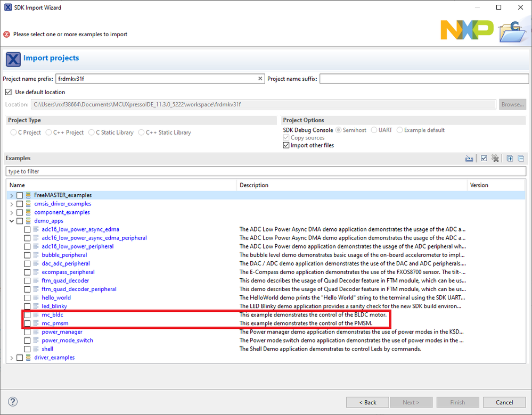Viewport: 532px width, 415px height.
Task: Click the Browse button
Action: tap(512, 104)
